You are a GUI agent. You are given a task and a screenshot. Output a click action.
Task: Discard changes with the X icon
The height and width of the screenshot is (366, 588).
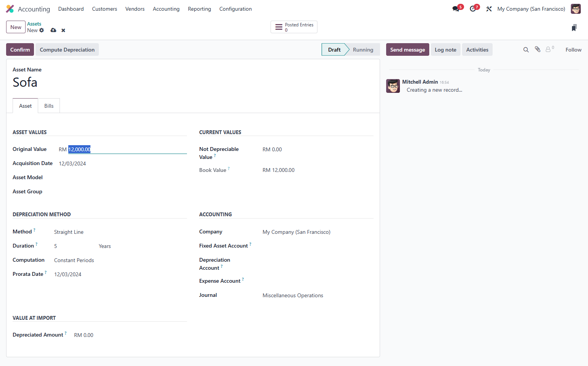(63, 30)
